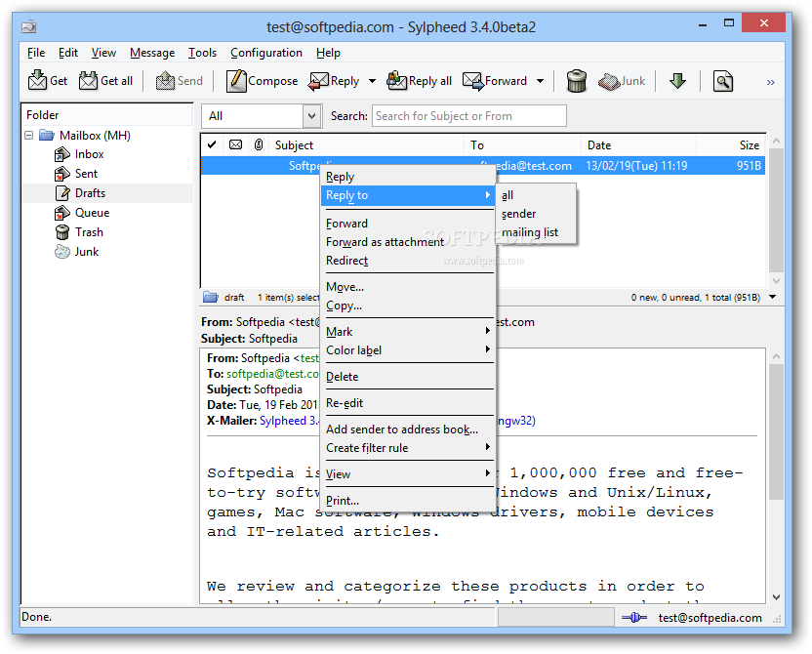Open the Forward dropdown arrow
Image resolution: width=812 pixels, height=654 pixels.
(x=540, y=81)
